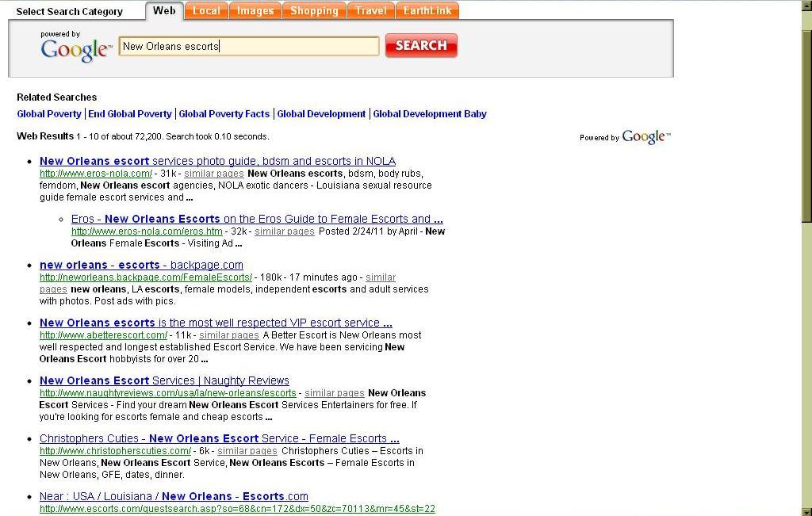Click the Global Development related search
Screen dimensions: 812x516
[321, 114]
